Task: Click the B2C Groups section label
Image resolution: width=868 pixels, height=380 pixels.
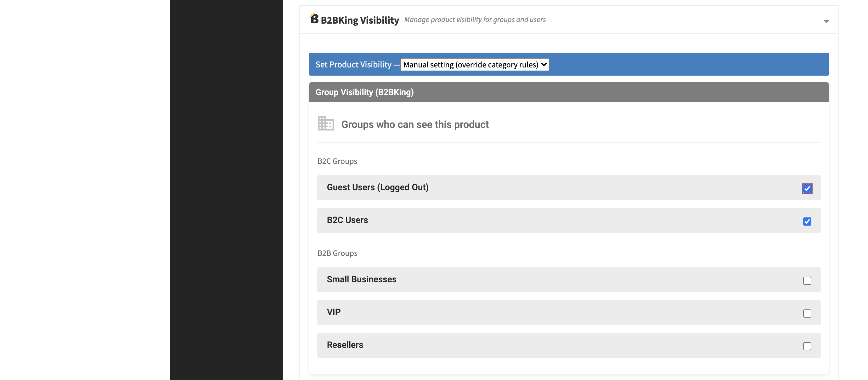Action: [337, 161]
